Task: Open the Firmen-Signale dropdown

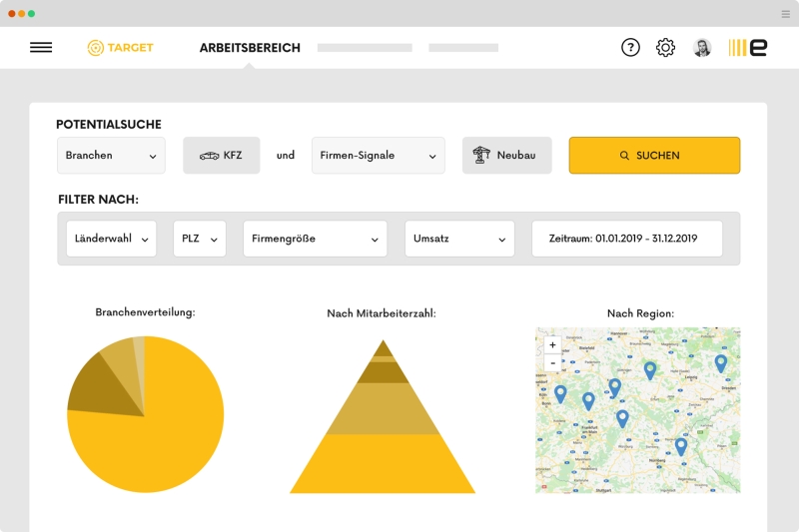Action: pos(378,156)
